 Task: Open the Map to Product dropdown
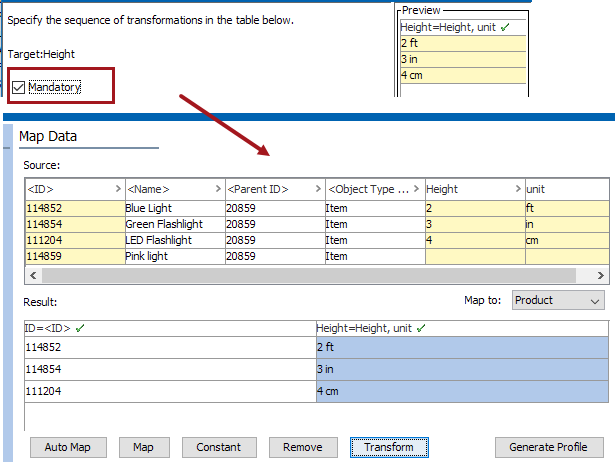point(558,300)
